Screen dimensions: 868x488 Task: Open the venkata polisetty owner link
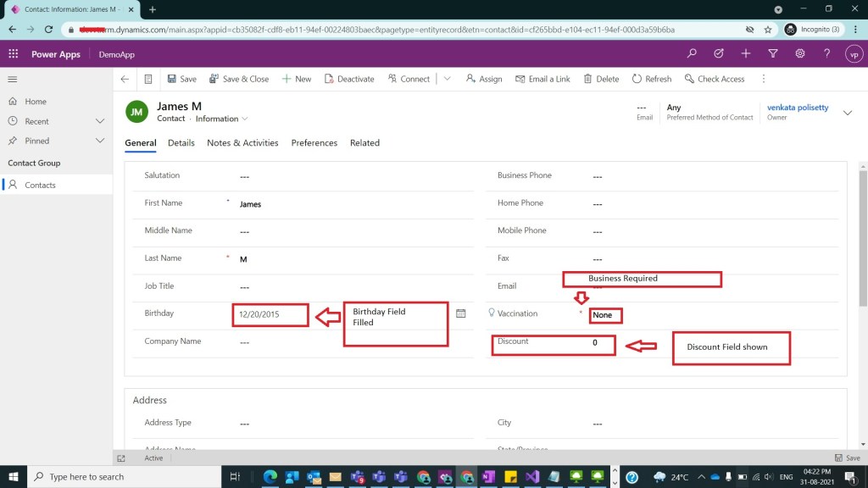coord(797,108)
